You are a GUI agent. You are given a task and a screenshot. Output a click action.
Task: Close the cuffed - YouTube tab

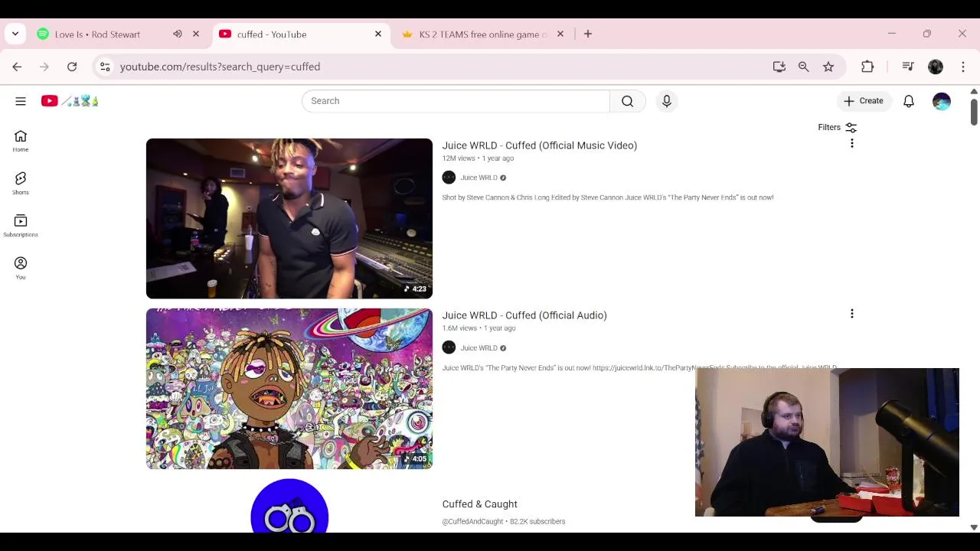coord(378,34)
